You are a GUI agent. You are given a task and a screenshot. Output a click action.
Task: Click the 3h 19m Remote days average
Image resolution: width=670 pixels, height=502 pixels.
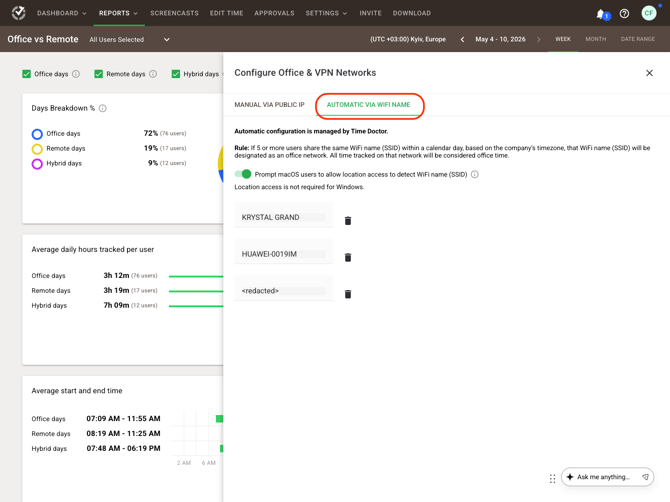116,291
